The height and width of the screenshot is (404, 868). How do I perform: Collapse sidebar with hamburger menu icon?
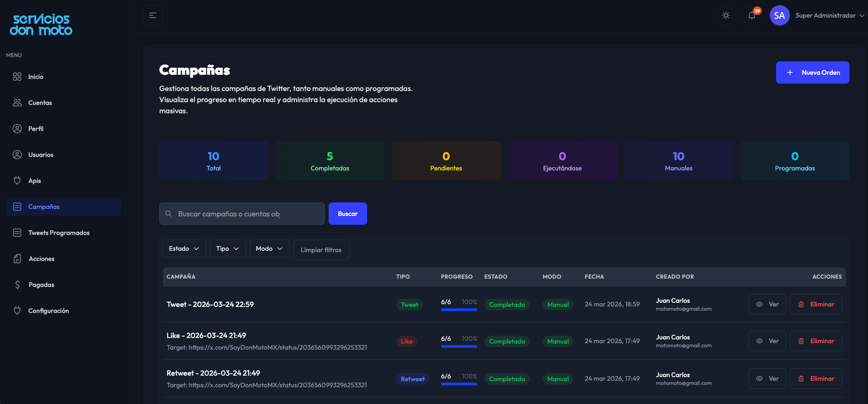[x=153, y=16]
